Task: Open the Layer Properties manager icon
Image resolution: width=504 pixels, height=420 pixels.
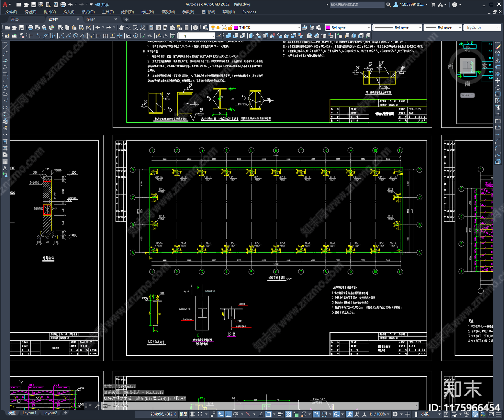Action: tap(205, 28)
